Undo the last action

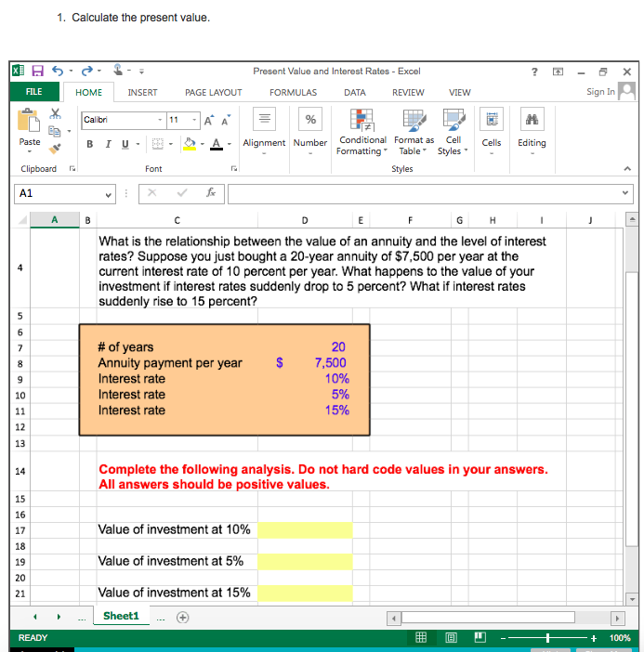(x=58, y=71)
